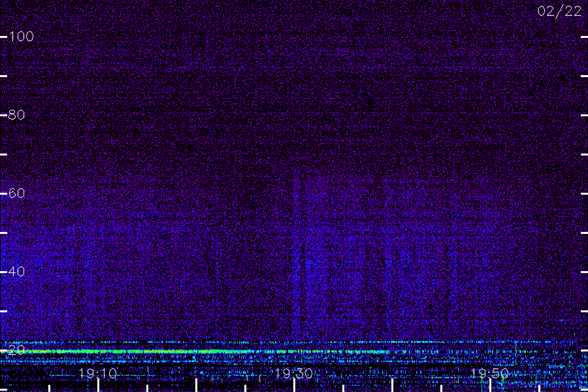Click the 19:50 time label

pyautogui.click(x=489, y=374)
